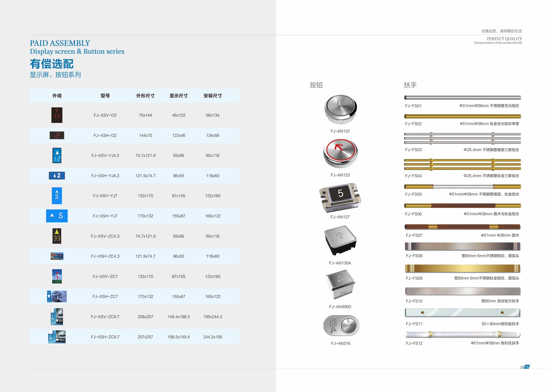Click the FJ-XSV-DZ display thumbnail showing 10
Image resolution: width=552 pixels, height=392 pixels.
click(x=57, y=115)
